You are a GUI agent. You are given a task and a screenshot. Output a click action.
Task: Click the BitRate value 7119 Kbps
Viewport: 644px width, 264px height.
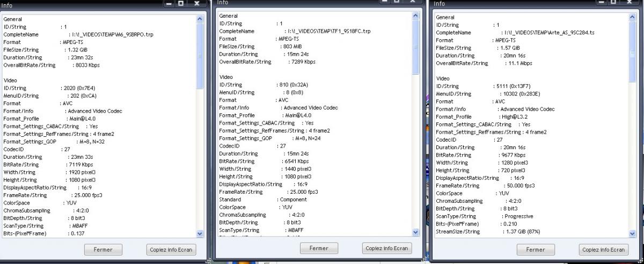point(80,165)
